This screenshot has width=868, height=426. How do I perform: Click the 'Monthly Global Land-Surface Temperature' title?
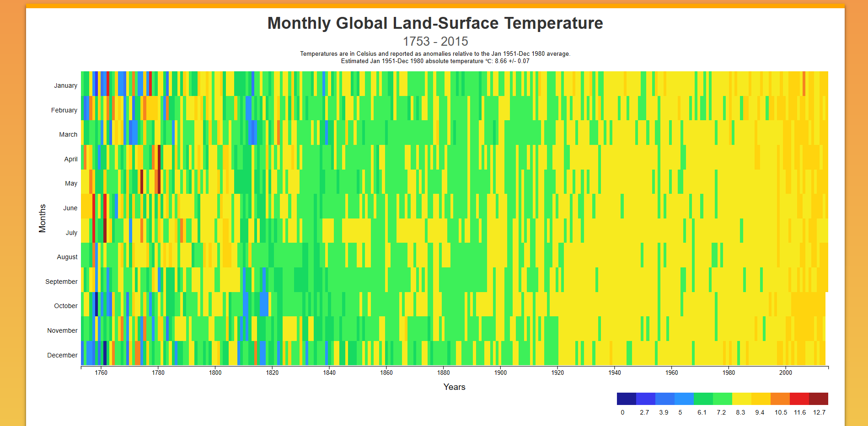coord(435,23)
